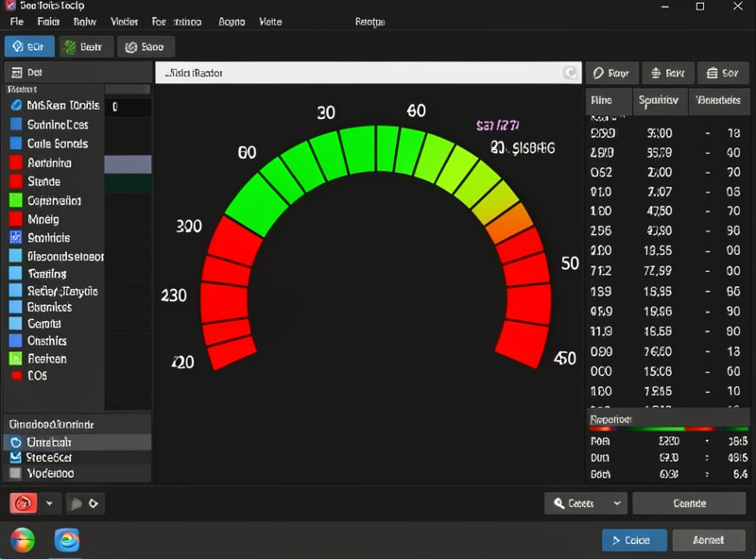The image size is (756, 559).
Task: Select table cell value 77,99
Action: [x=658, y=271]
